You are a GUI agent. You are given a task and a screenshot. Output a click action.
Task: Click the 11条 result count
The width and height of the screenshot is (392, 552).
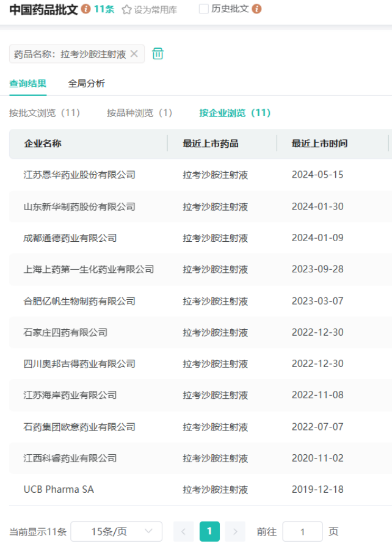point(104,9)
